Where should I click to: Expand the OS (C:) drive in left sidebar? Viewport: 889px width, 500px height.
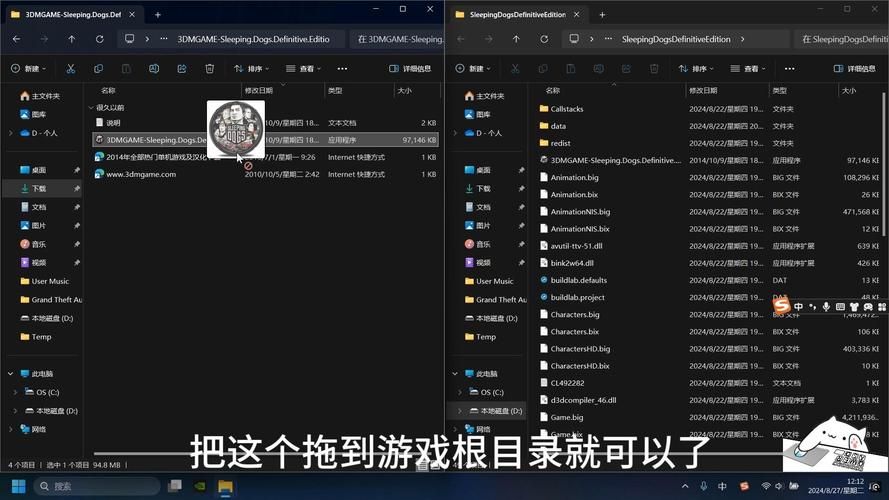tap(15, 392)
